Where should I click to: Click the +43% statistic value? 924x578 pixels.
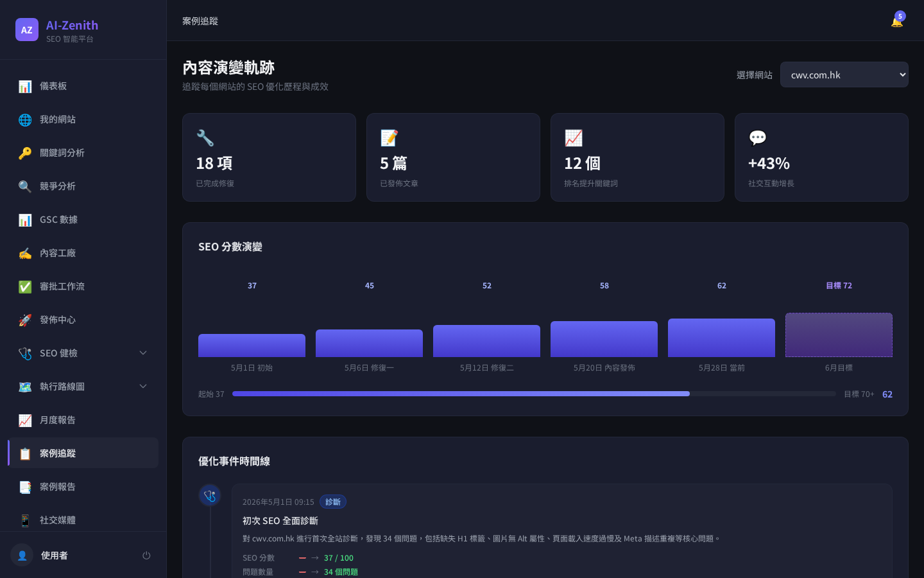click(769, 163)
